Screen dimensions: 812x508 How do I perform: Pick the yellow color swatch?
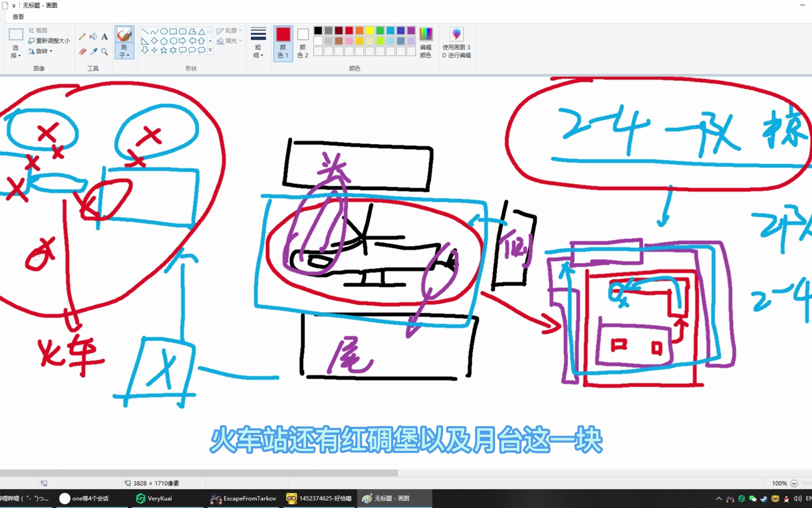pos(370,31)
